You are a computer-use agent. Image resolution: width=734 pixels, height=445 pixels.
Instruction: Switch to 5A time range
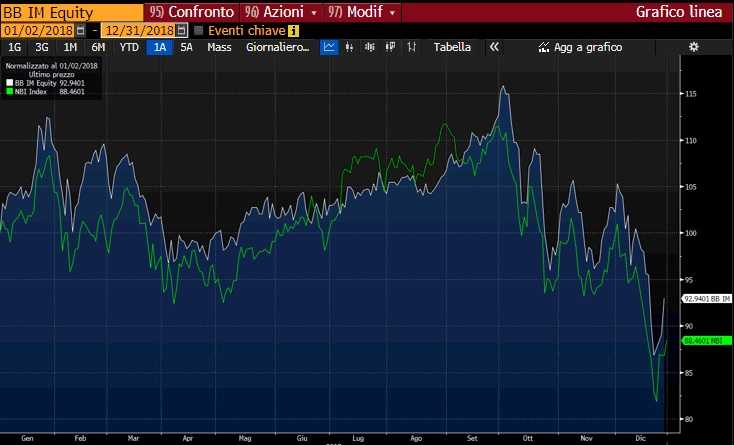coord(186,47)
